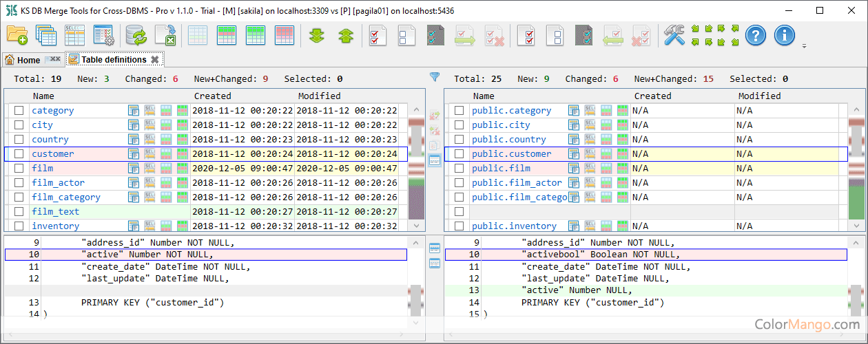Click the open folder with plus icon
Viewport: 868px width, 344px height.
click(17, 35)
